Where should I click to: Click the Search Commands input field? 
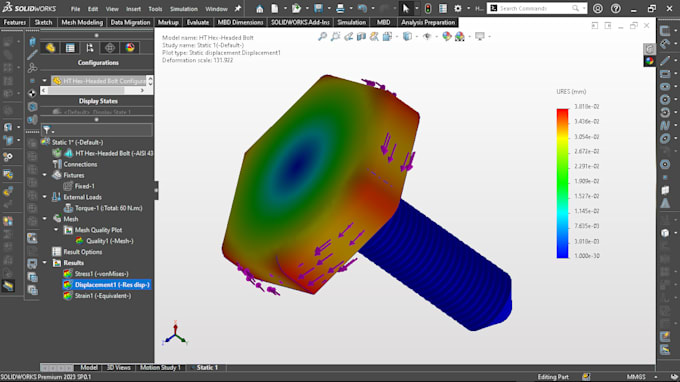(x=535, y=9)
